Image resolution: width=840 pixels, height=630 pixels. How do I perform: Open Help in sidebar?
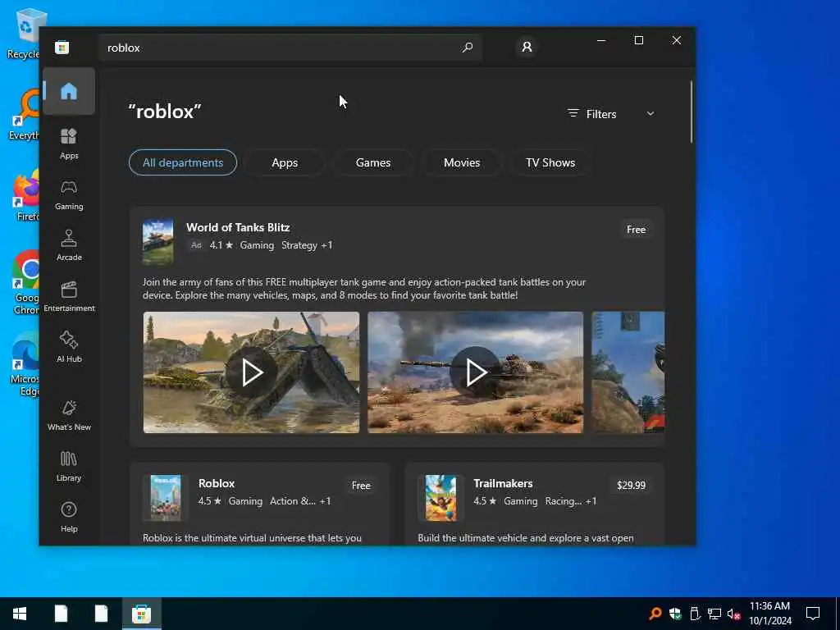click(69, 517)
